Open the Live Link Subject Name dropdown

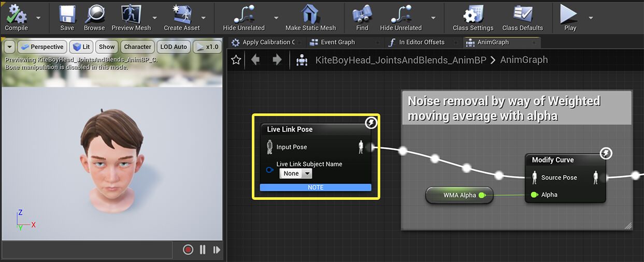[296, 173]
